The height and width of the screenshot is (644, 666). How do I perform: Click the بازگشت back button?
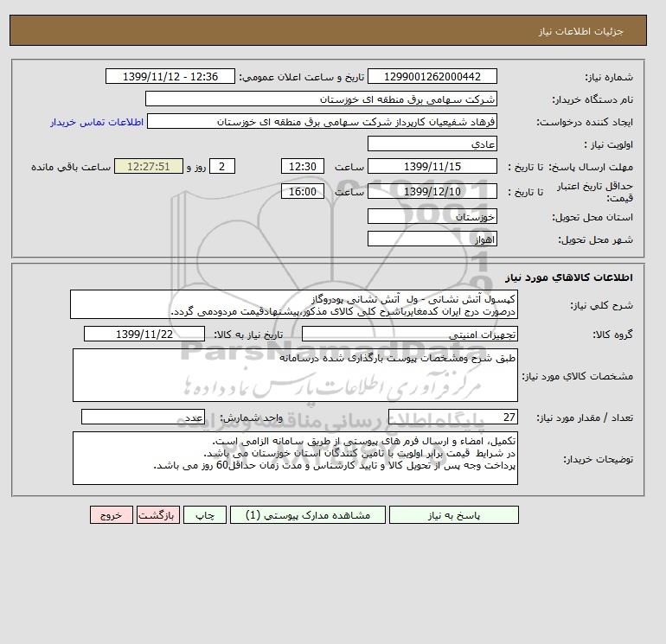pyautogui.click(x=158, y=515)
